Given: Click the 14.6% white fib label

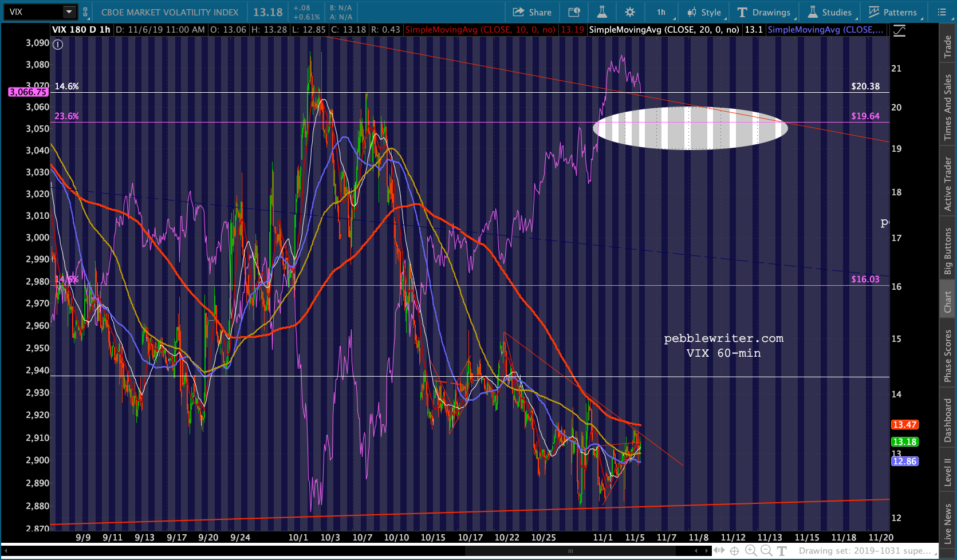Looking at the screenshot, I should click(x=66, y=86).
